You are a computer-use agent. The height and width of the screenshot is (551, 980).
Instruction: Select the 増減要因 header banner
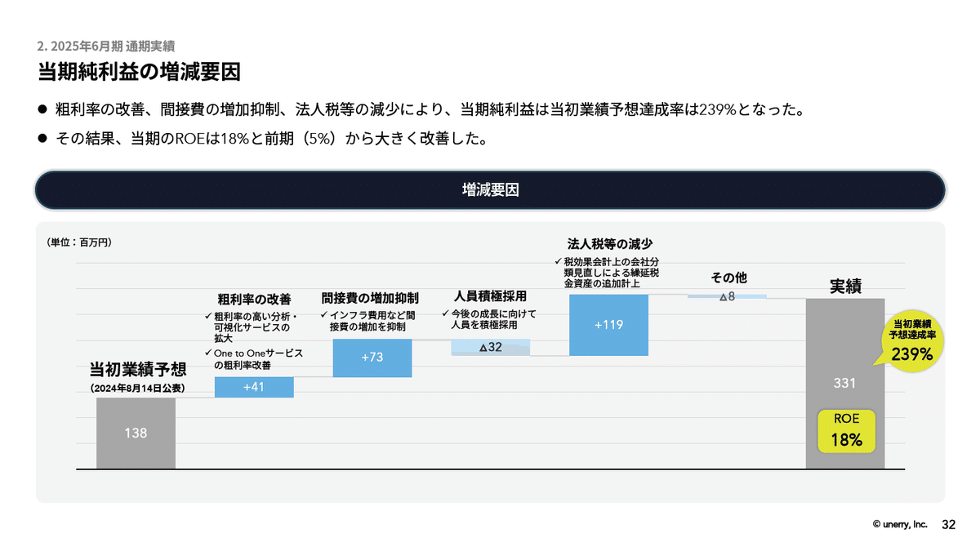[x=490, y=189]
